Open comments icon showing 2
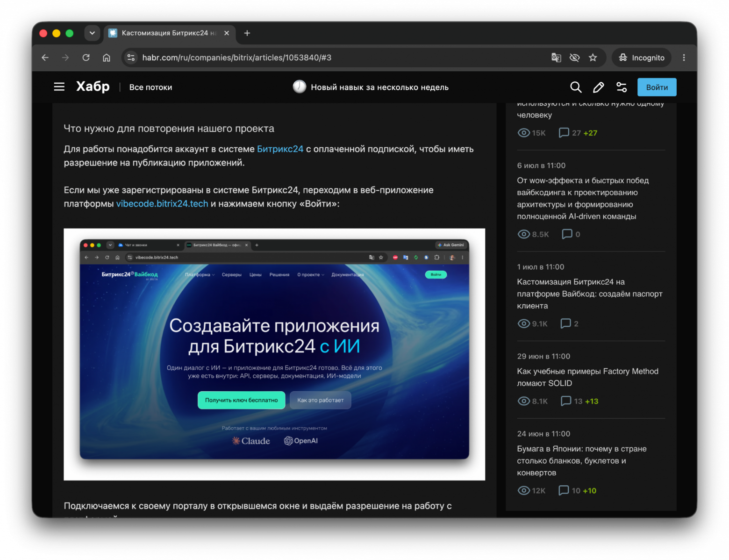This screenshot has width=729, height=560. pyautogui.click(x=565, y=323)
